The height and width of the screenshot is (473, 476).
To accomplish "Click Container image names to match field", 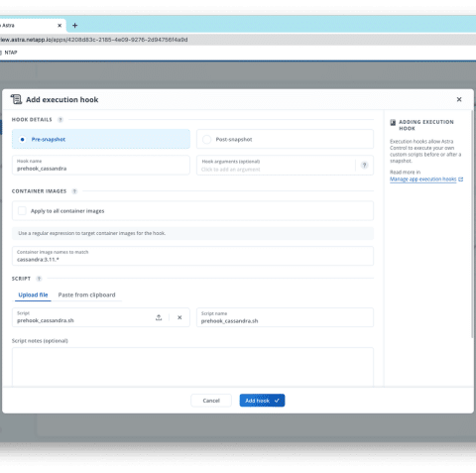I will coord(192,256).
